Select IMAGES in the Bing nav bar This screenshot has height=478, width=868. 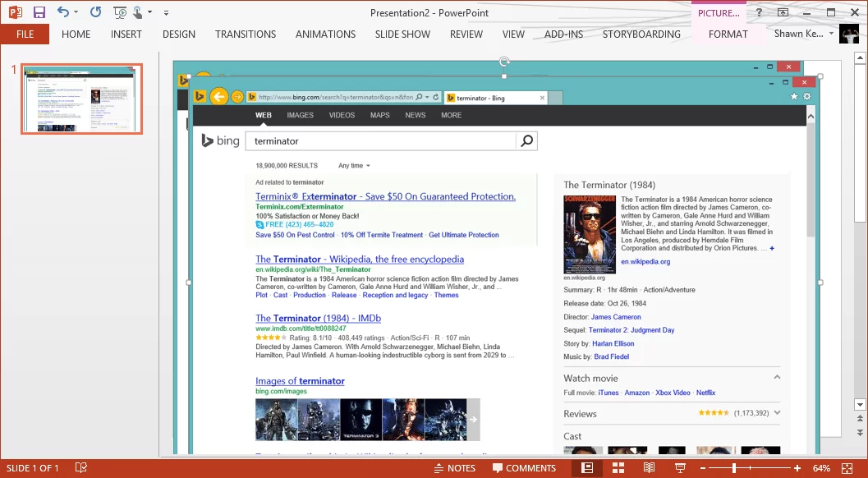(300, 115)
